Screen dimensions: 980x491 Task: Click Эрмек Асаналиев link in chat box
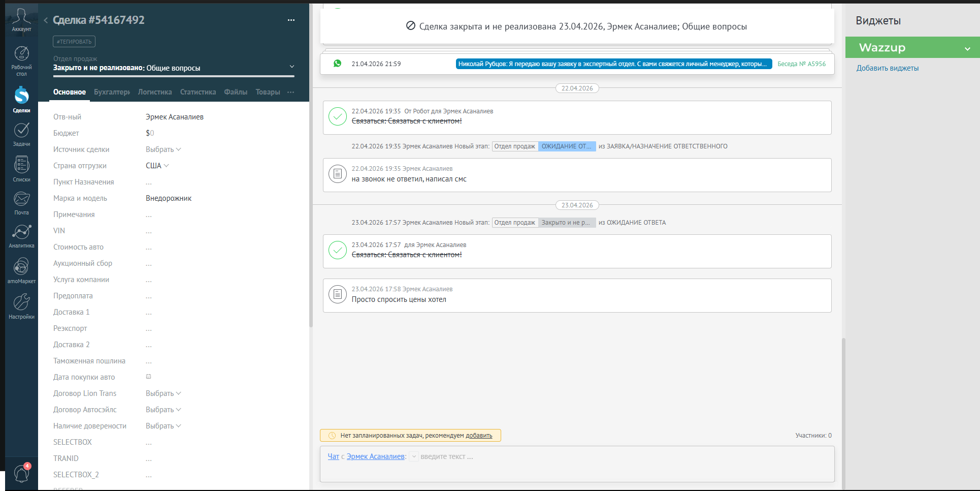pos(376,456)
